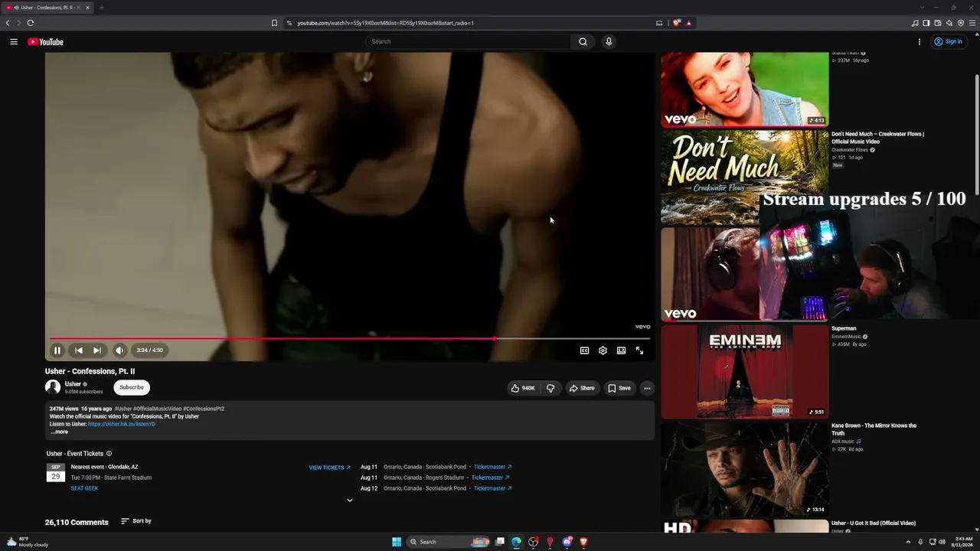The height and width of the screenshot is (551, 980).
Task: Open the comments Sort by menu
Action: pos(136,521)
